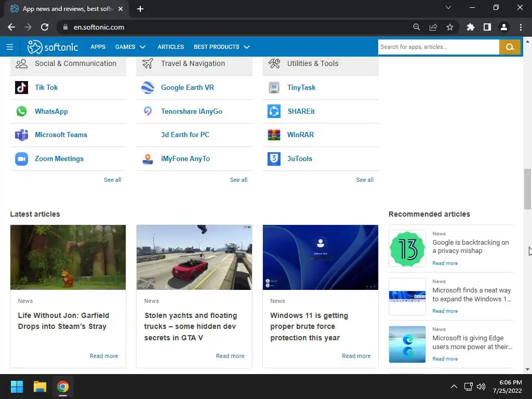The height and width of the screenshot is (399, 532).
Task: Click the iMyFone AnyTo icon
Action: pyautogui.click(x=148, y=159)
